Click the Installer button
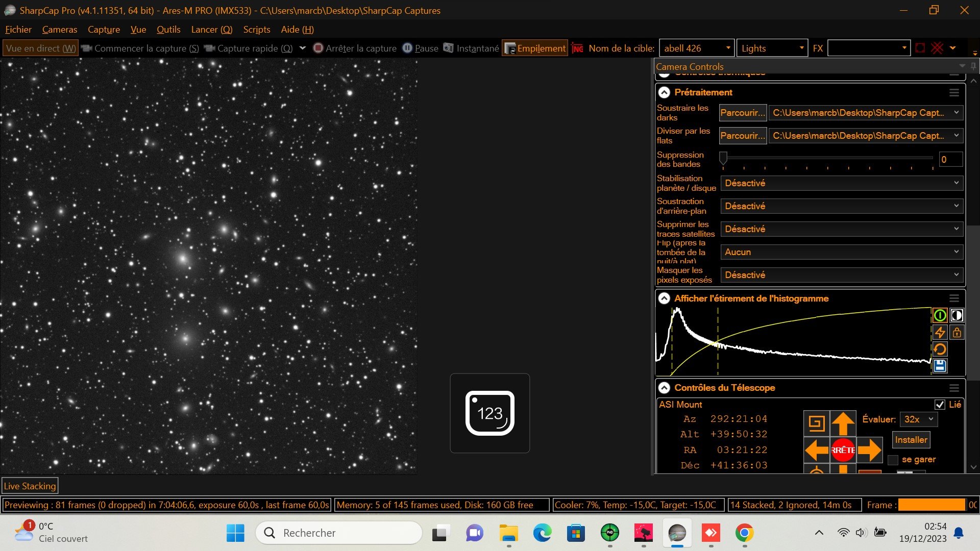The width and height of the screenshot is (980, 551). click(x=911, y=440)
